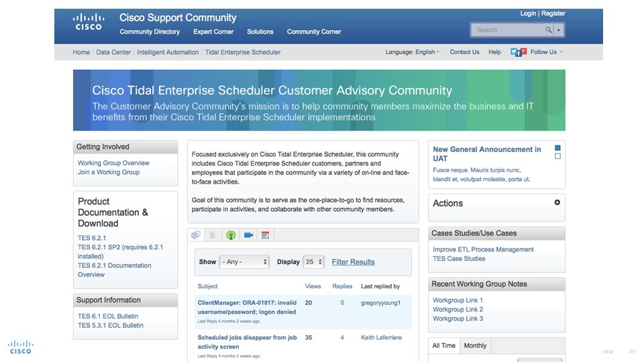This screenshot has width=644, height=362.
Task: Open TES 6.2.1 SP2 link
Action: [x=120, y=251]
